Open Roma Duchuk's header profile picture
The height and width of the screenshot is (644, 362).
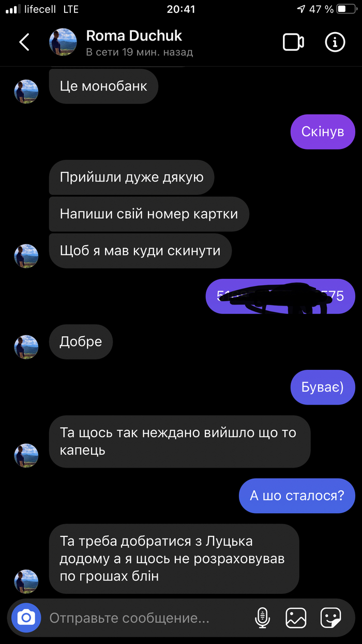(63, 42)
